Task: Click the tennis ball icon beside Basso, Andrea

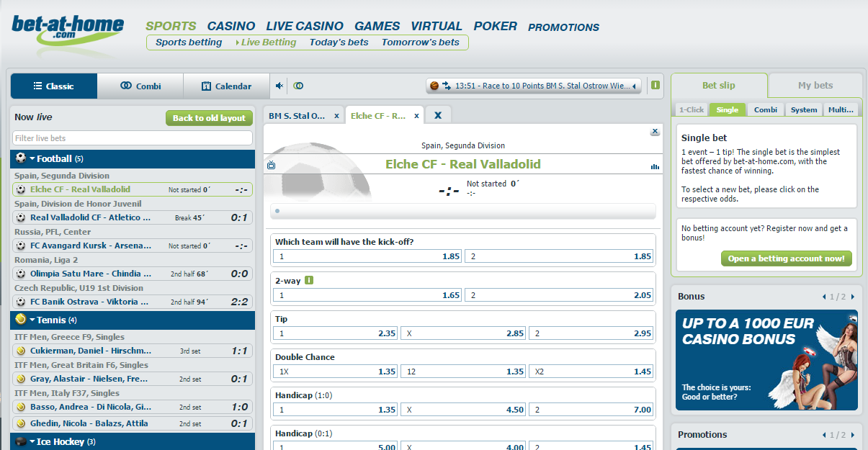Action: 21,407
